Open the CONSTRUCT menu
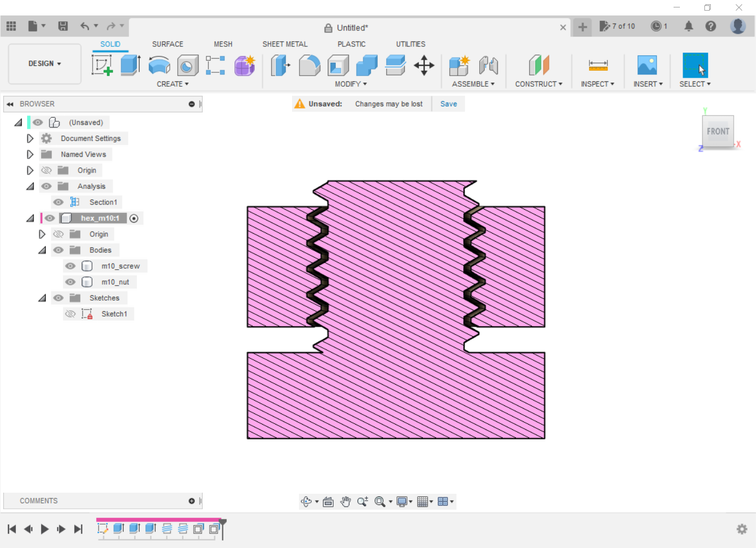This screenshot has height=548, width=756. [x=538, y=84]
